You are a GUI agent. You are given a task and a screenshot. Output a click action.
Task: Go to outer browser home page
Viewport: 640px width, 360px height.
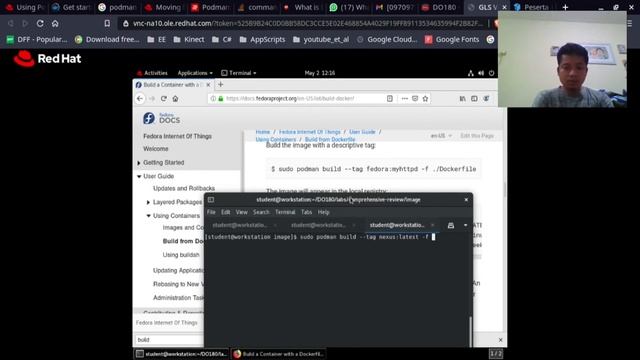click(x=55, y=23)
